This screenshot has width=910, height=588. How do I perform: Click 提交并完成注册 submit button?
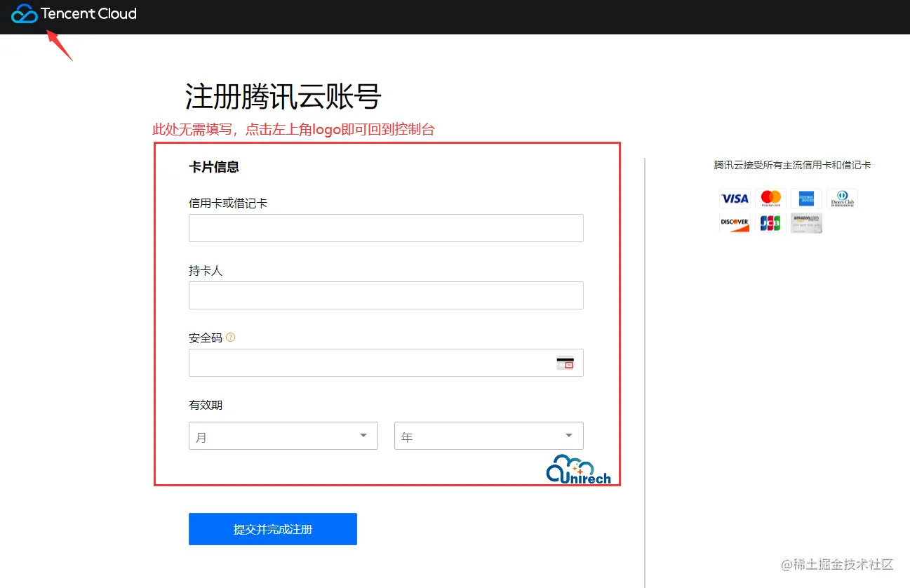coord(273,529)
